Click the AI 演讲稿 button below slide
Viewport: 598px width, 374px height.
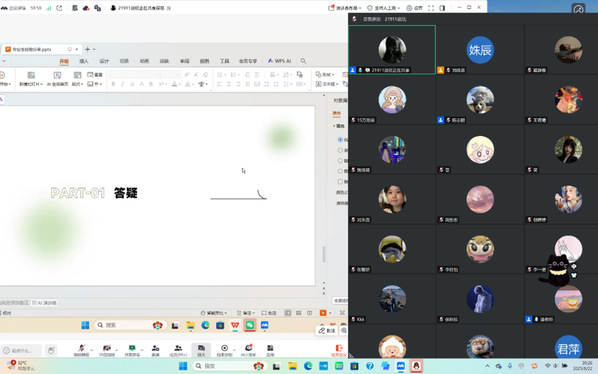(45, 303)
